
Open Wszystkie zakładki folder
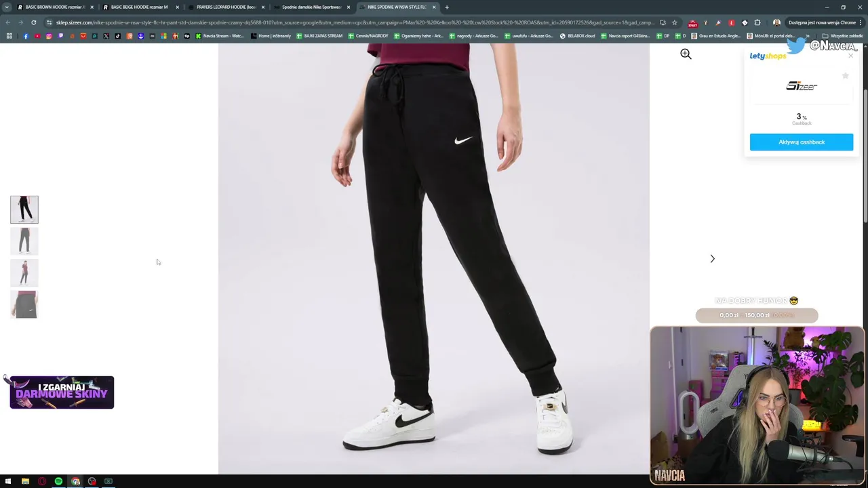[842, 36]
